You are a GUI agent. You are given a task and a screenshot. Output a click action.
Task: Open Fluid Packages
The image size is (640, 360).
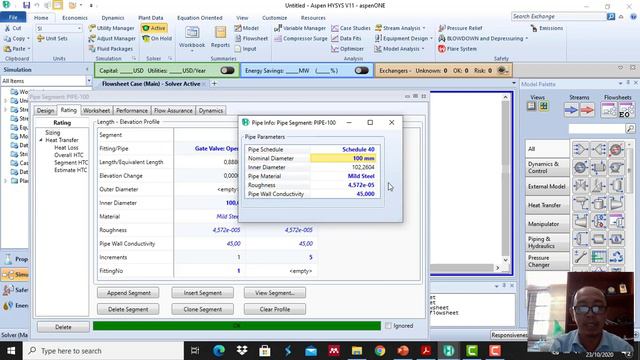(111, 49)
